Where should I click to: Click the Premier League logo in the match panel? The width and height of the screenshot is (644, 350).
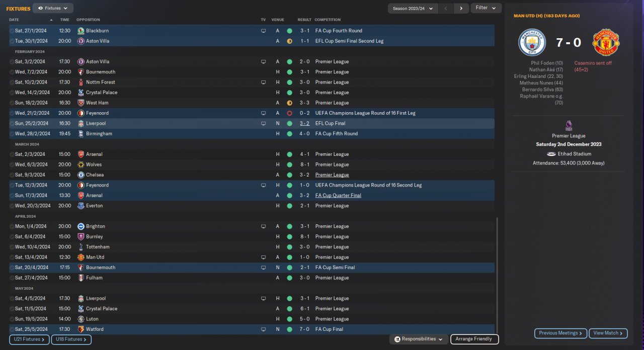[x=569, y=126]
